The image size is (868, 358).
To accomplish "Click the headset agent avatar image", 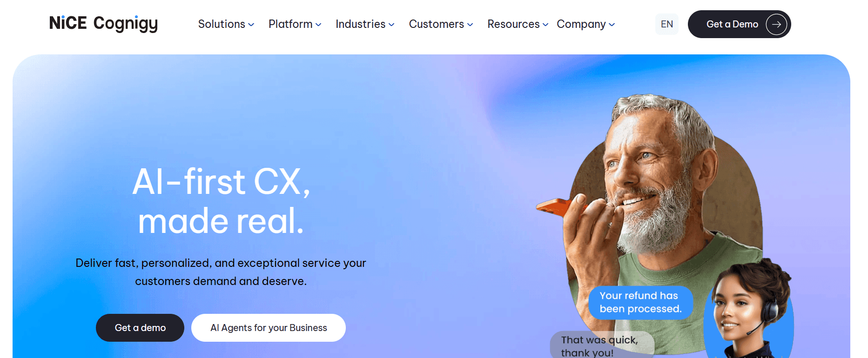I will click(749, 309).
